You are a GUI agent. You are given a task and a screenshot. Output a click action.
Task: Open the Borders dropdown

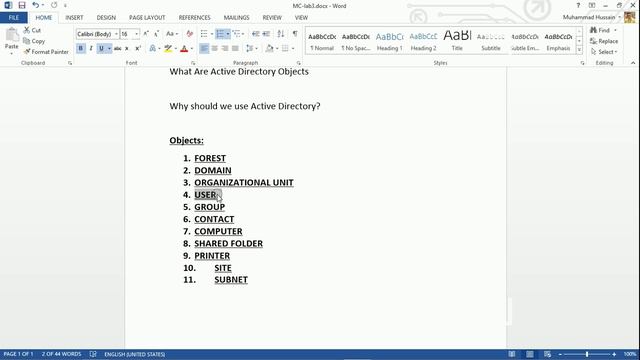[x=293, y=49]
